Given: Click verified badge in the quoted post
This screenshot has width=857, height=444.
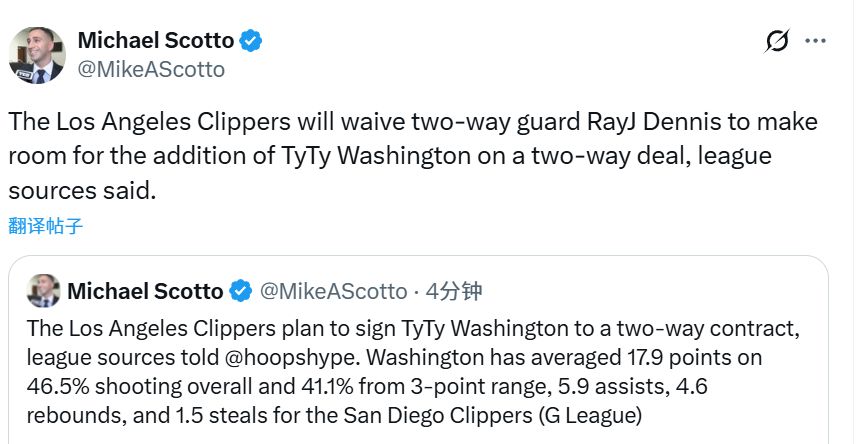Looking at the screenshot, I should pyautogui.click(x=241, y=291).
